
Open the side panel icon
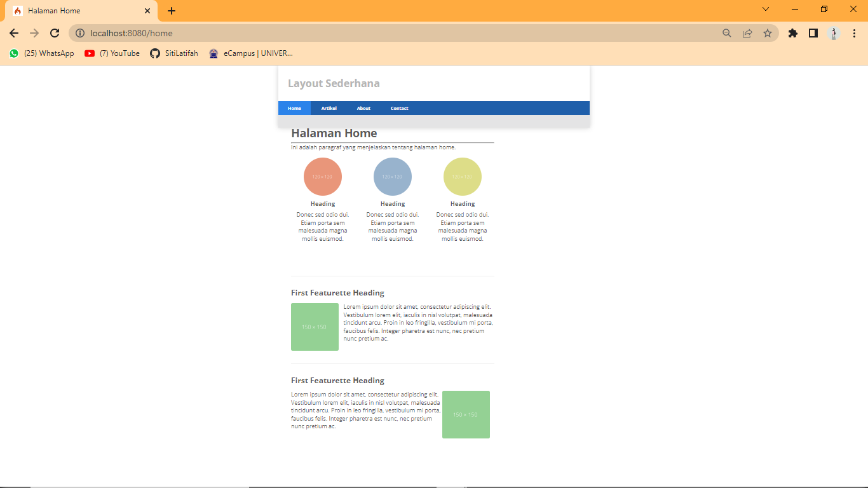tap(813, 33)
